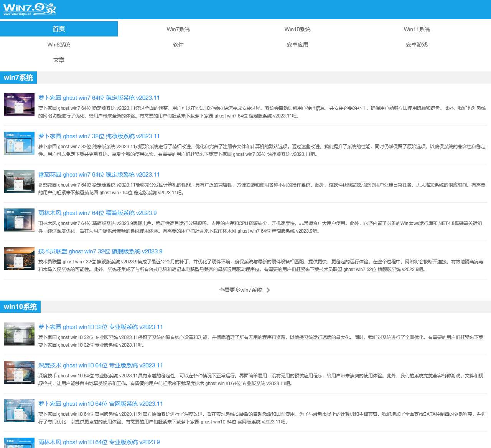This screenshot has width=491, height=448.
Task: Click the win7系统 section header
Action: (18, 78)
